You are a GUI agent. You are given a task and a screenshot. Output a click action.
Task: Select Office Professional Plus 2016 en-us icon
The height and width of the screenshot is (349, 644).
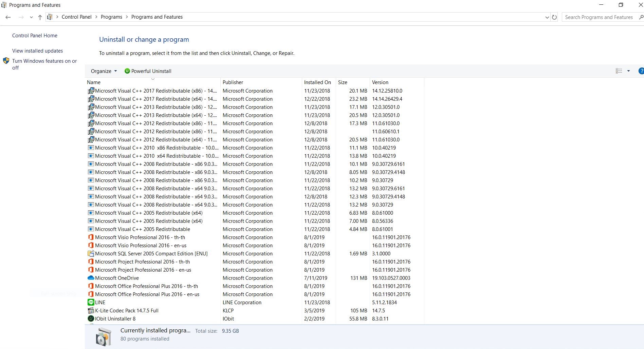click(91, 294)
